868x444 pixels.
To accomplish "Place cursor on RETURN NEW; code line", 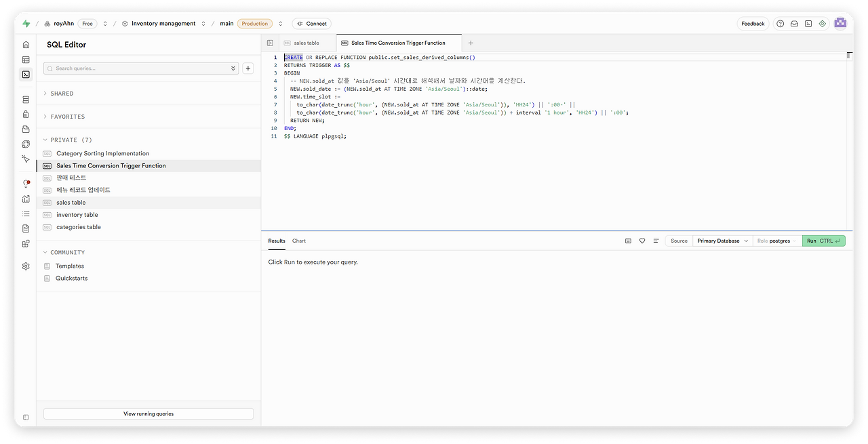I will (x=307, y=121).
